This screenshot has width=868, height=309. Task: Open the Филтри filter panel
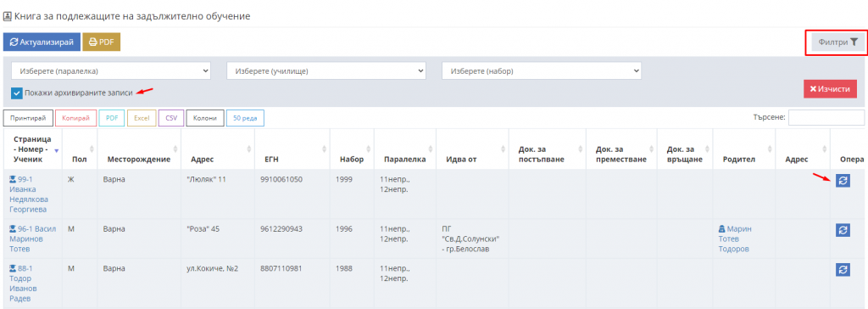point(838,42)
